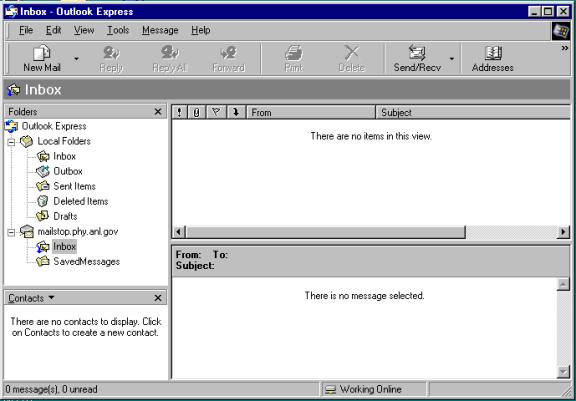This screenshot has height=401, width=576.
Task: Click preview pane scroll down arrow
Action: [563, 372]
